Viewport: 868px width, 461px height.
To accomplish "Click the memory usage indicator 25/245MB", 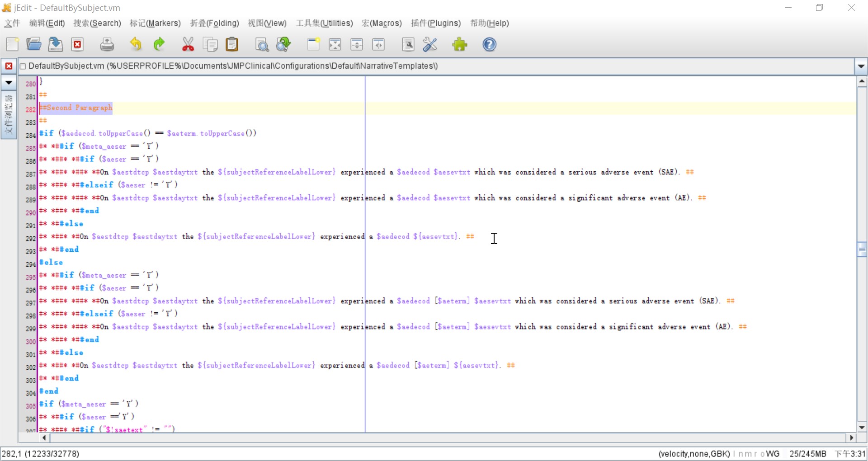I will click(x=807, y=454).
